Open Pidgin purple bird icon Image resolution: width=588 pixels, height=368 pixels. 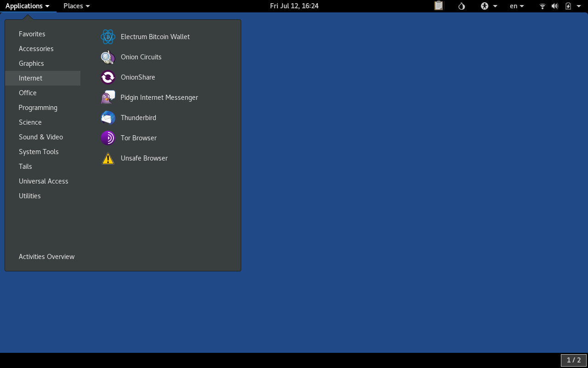[x=108, y=98]
